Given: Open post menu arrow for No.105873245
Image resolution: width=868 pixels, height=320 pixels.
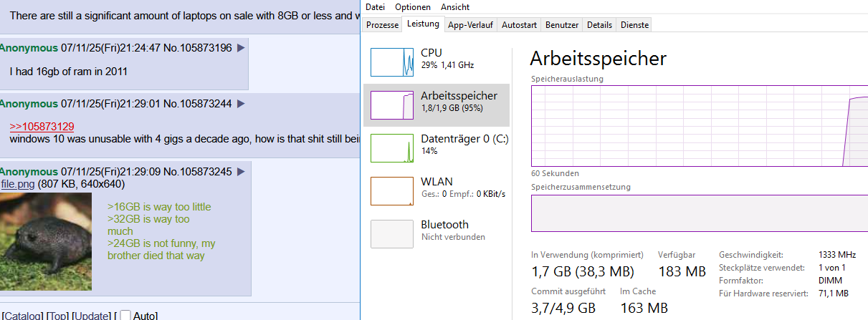Looking at the screenshot, I should tap(241, 172).
